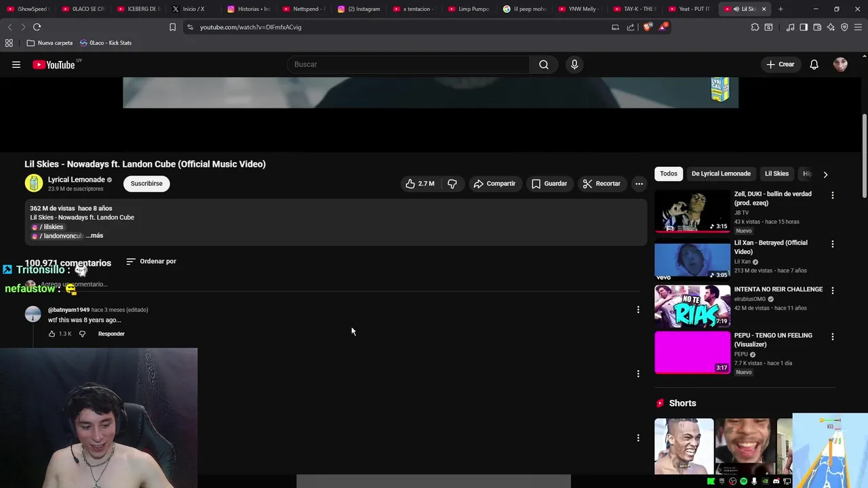Open the Nueva carpeta bookmarks folder

50,43
